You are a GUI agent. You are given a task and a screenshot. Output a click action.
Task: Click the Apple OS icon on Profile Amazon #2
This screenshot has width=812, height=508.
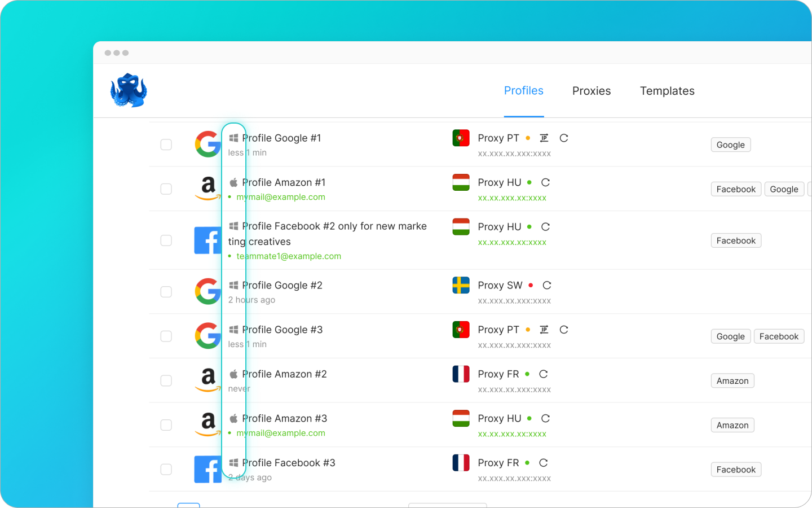(233, 374)
